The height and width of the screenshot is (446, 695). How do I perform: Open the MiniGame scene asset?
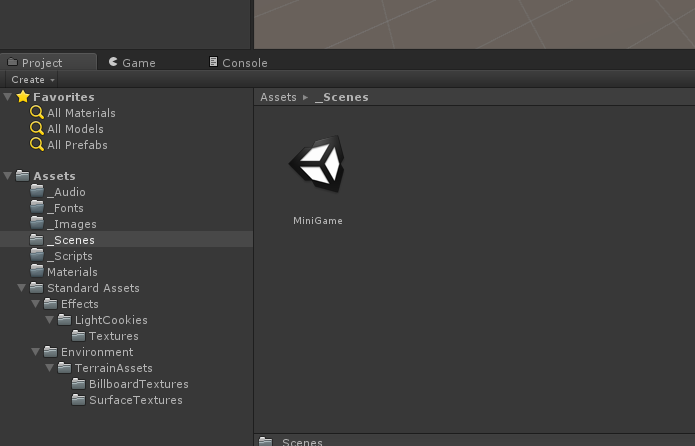point(317,164)
